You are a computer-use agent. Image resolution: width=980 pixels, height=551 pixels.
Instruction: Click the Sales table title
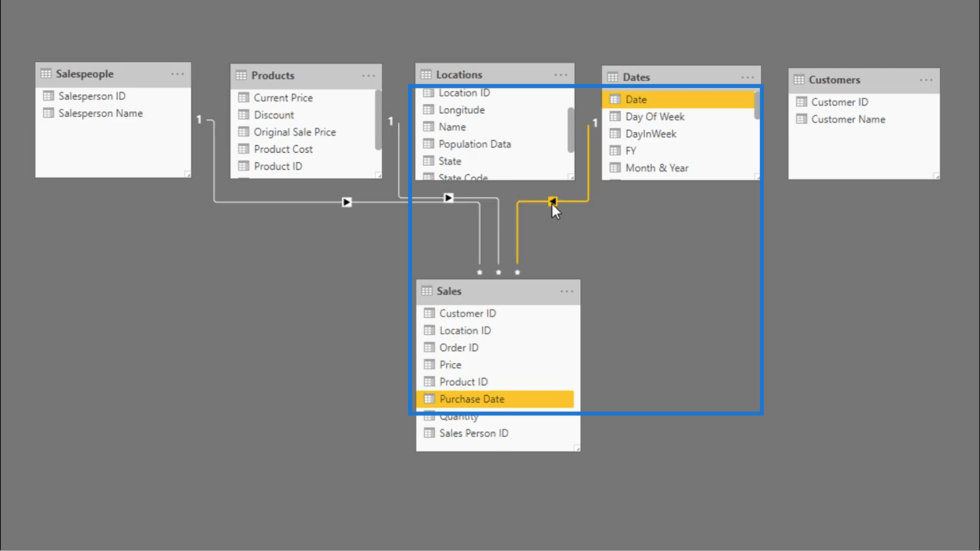tap(449, 291)
